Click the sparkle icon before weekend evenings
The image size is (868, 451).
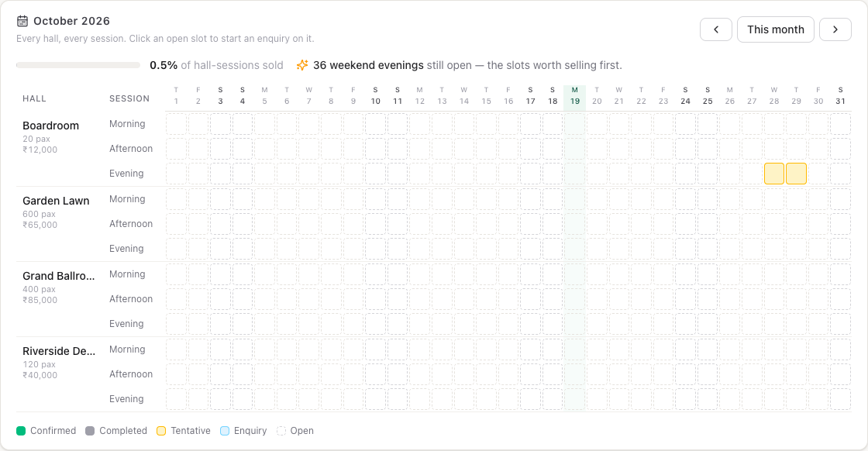[302, 65]
